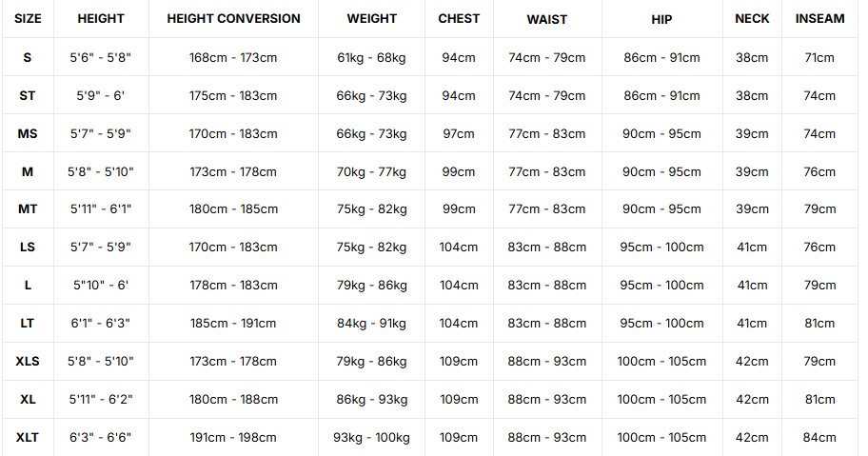Image resolution: width=868 pixels, height=456 pixels.
Task: Click the 191cm - 198cm height cell
Action: click(233, 438)
